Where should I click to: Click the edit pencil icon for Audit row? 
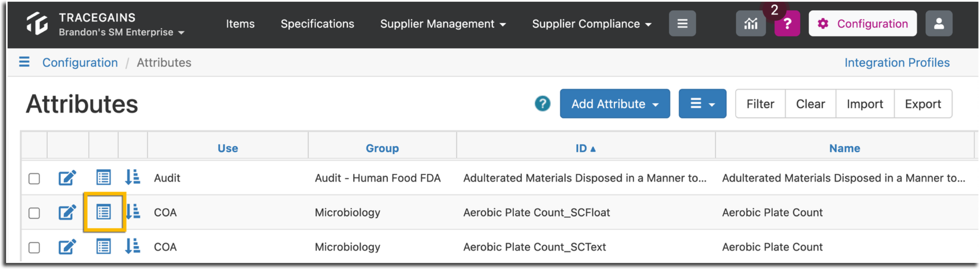67,178
